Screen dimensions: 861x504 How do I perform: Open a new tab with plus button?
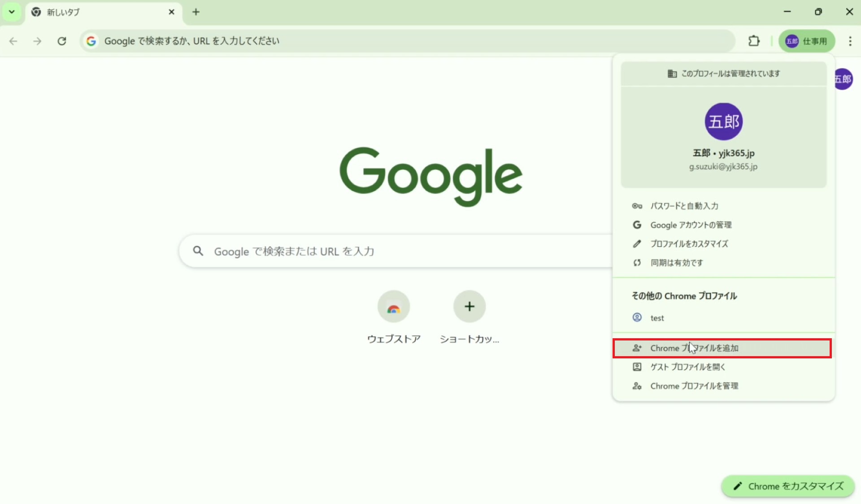click(196, 12)
